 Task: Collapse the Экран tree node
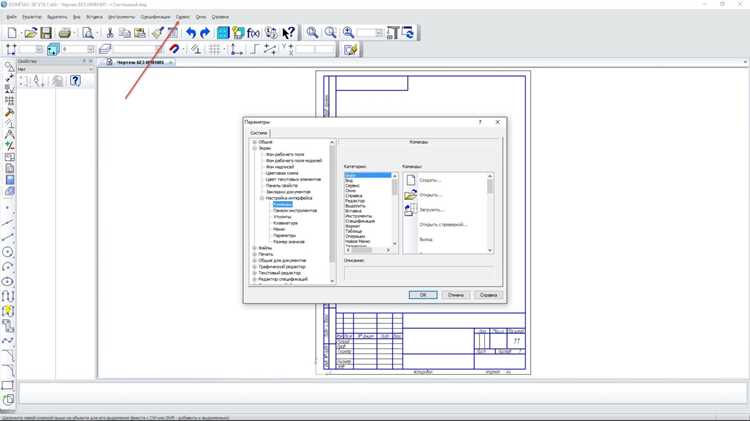point(255,148)
